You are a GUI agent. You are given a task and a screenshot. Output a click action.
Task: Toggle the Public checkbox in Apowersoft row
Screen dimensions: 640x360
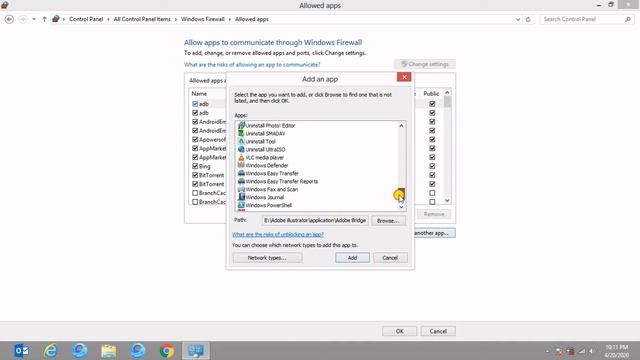[432, 140]
